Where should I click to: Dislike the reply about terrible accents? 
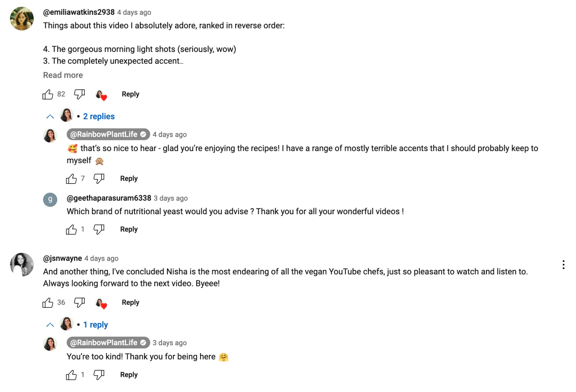pyautogui.click(x=99, y=179)
